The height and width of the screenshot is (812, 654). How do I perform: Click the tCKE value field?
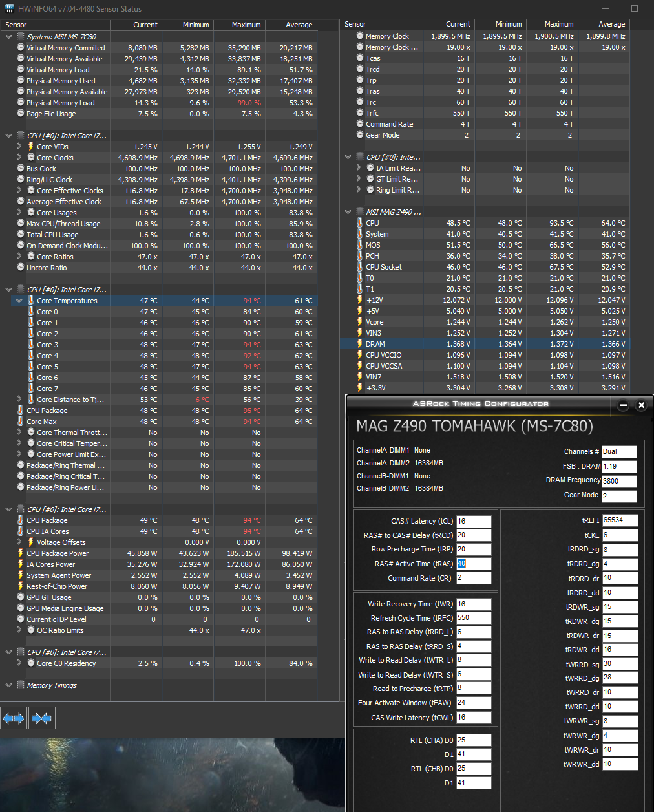click(x=620, y=535)
